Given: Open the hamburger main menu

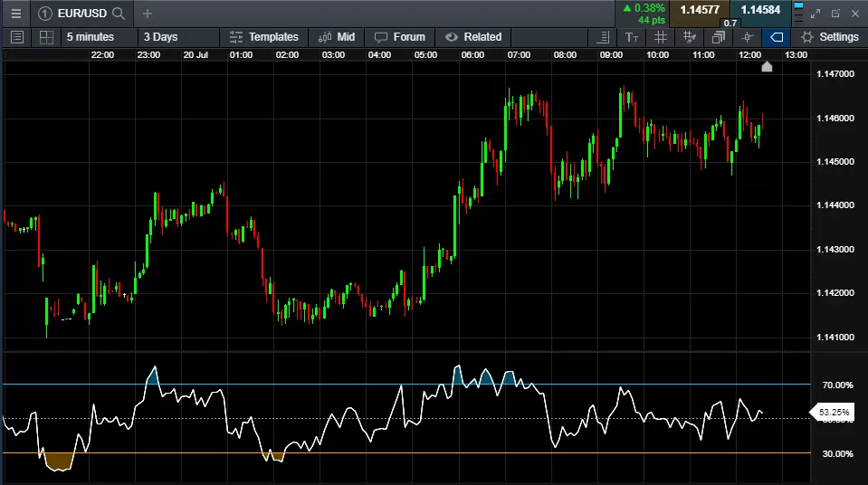Looking at the screenshot, I should pos(15,14).
